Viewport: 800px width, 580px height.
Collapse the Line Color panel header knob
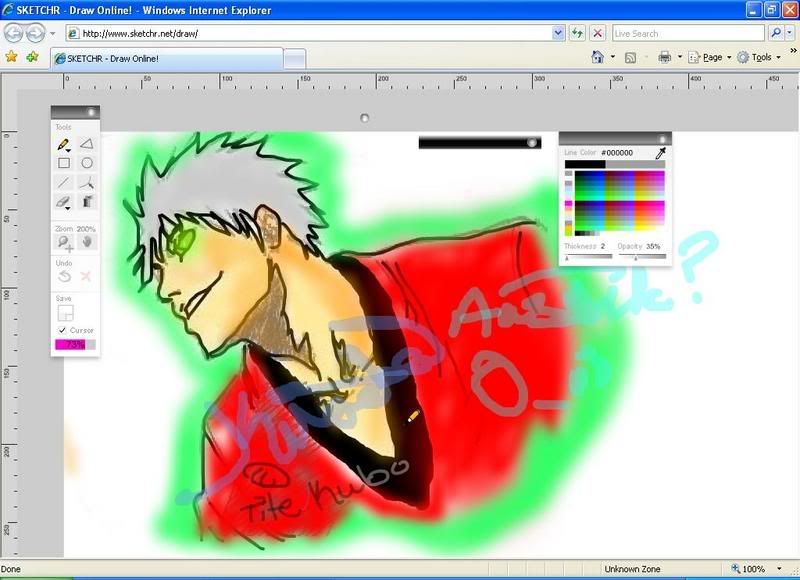point(662,139)
